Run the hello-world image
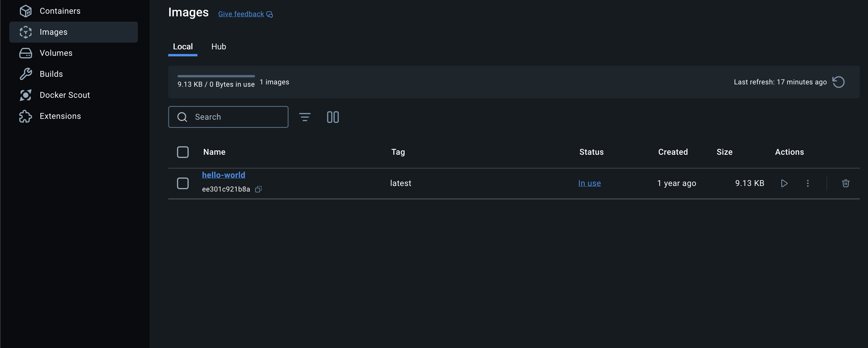 [784, 183]
